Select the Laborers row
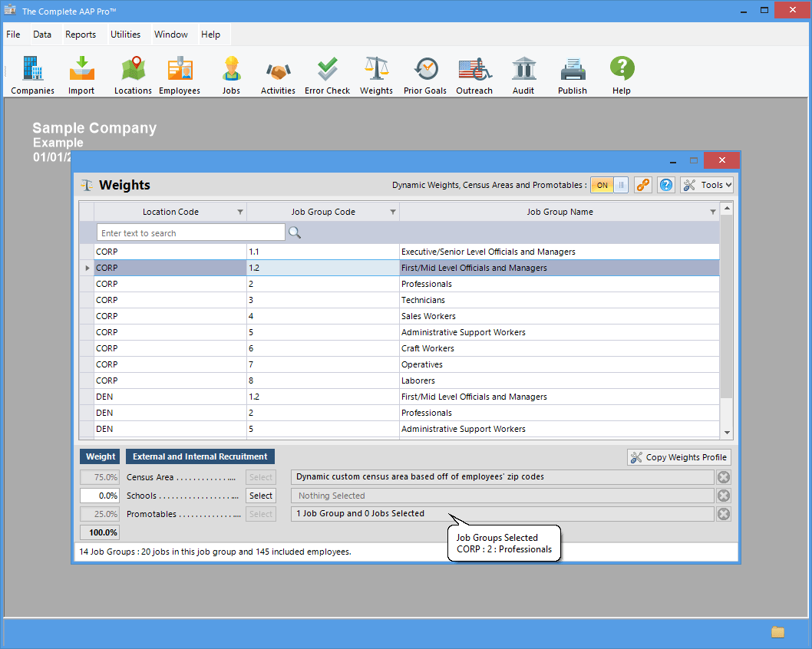Image resolution: width=812 pixels, height=649 pixels. click(399, 381)
